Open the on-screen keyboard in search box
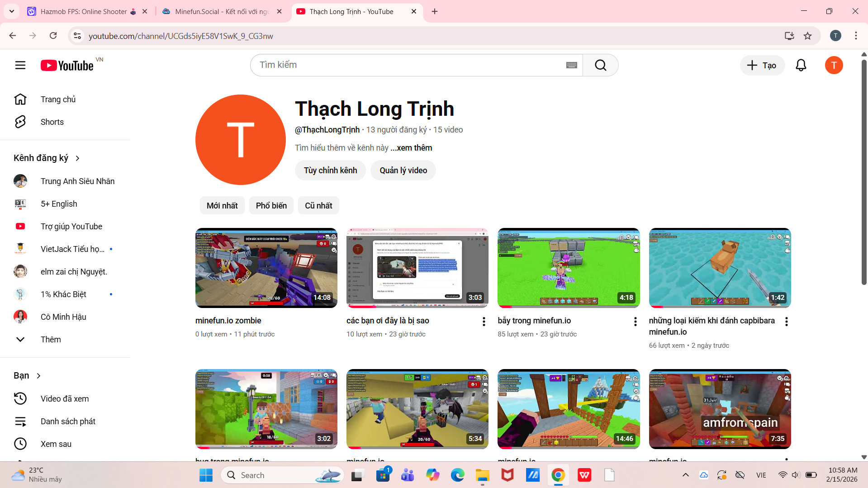The width and height of the screenshot is (868, 488). point(571,65)
